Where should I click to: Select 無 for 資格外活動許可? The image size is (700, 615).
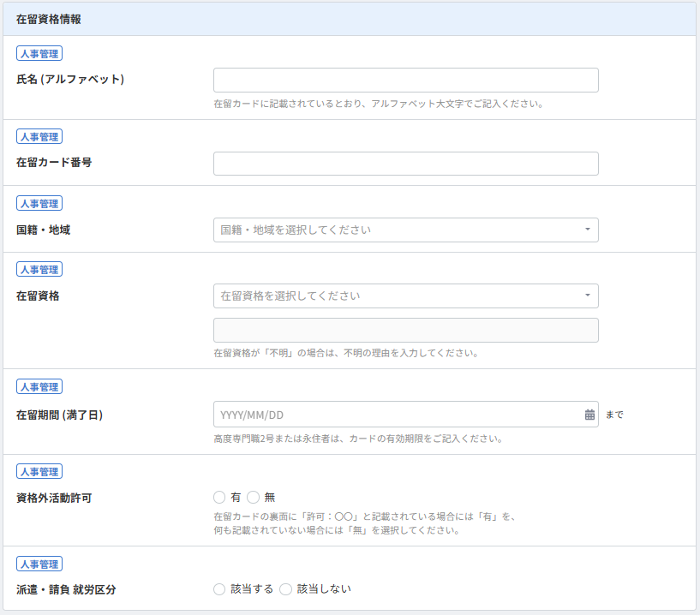pyautogui.click(x=253, y=497)
